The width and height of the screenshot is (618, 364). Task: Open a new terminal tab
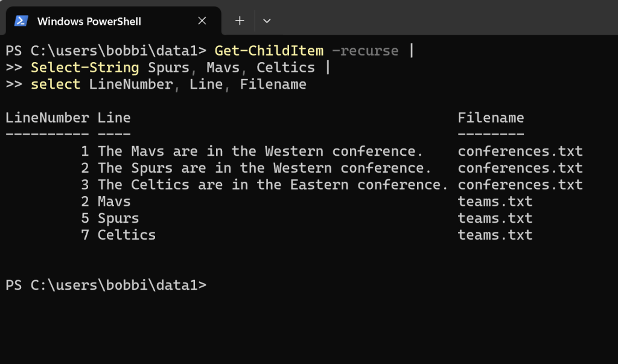pyautogui.click(x=239, y=20)
